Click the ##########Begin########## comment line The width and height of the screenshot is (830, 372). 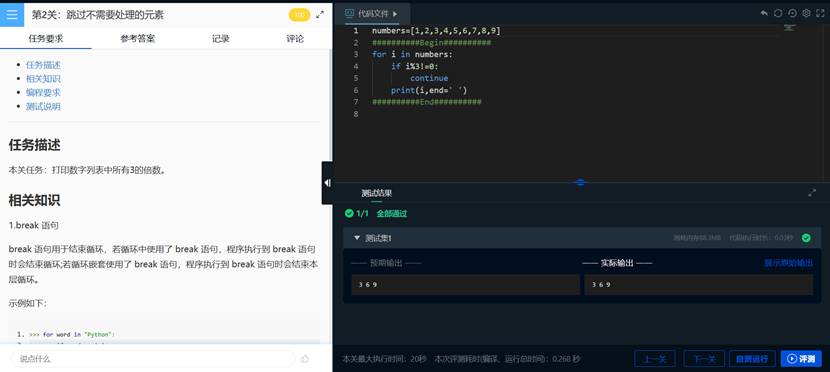tap(431, 43)
